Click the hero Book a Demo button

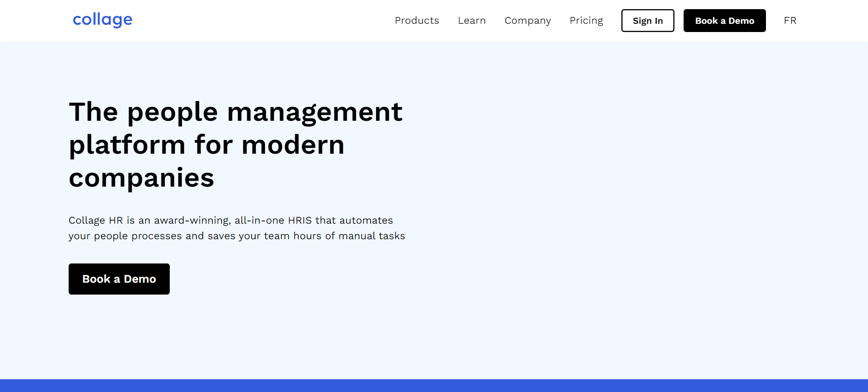coord(119,279)
